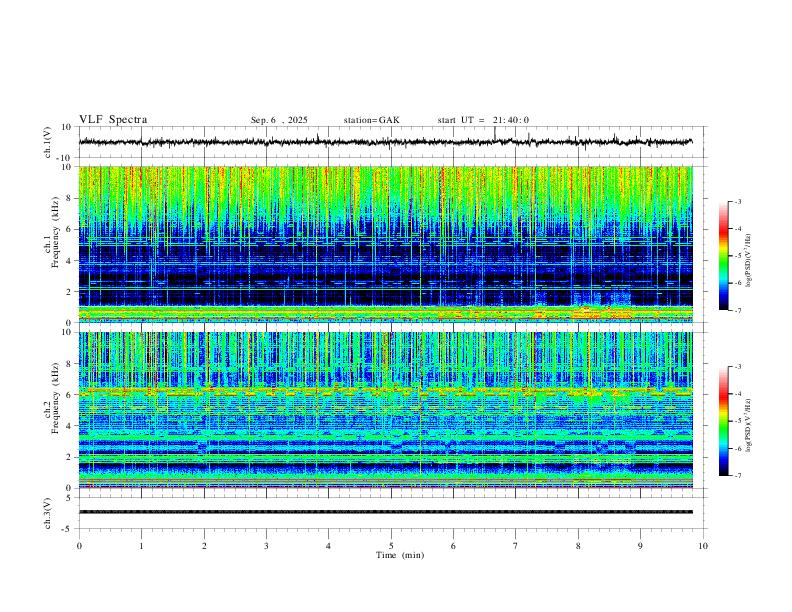Click the ch.1 "Frequency (kHz)" axis label
The width and height of the screenshot is (792, 612).
(56, 233)
